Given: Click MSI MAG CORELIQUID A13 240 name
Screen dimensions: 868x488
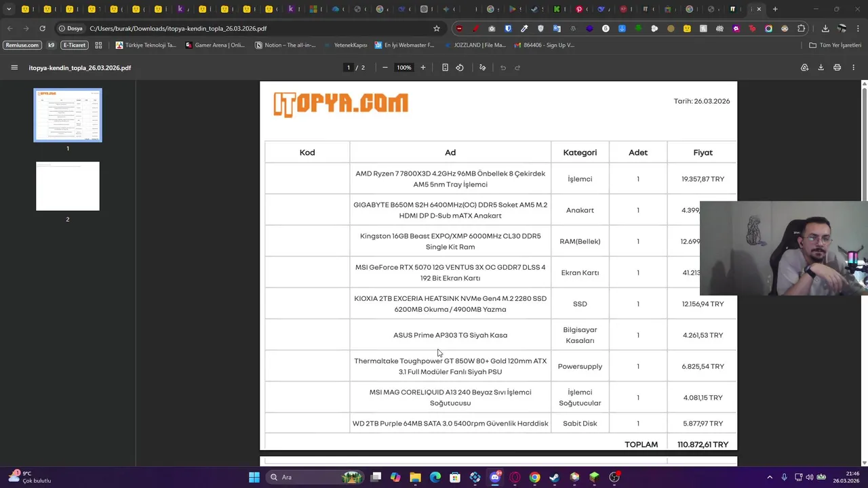Looking at the screenshot, I should click(x=450, y=397).
